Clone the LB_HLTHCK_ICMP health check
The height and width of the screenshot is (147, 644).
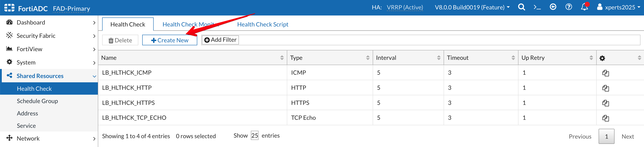point(605,73)
